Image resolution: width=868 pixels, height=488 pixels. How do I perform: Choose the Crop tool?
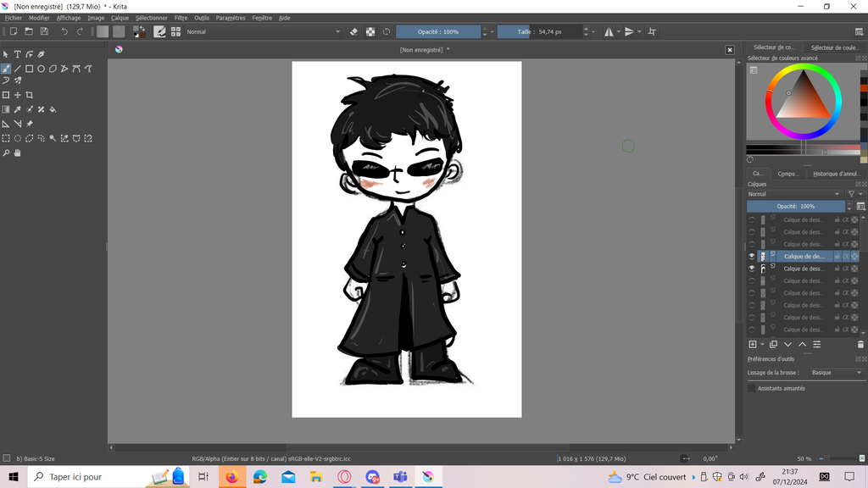tap(29, 95)
